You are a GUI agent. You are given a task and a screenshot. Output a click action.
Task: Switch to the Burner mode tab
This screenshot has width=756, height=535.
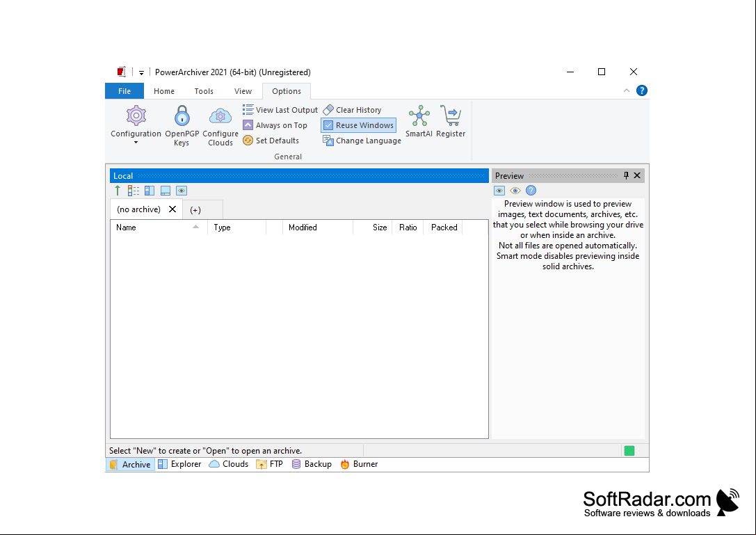click(x=359, y=465)
